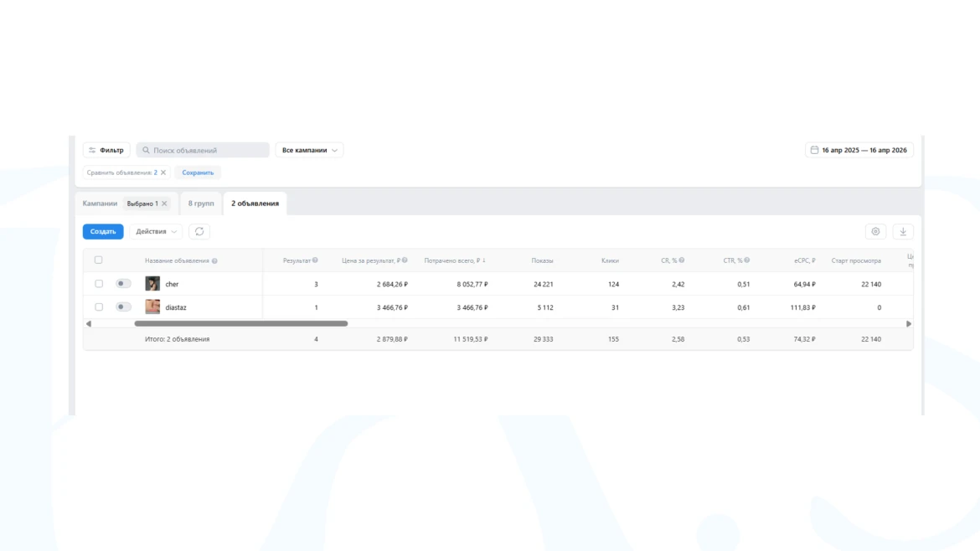Image resolution: width=980 pixels, height=551 pixels.
Task: Open the 'diastaz' ad thumbnail image
Action: click(x=152, y=306)
